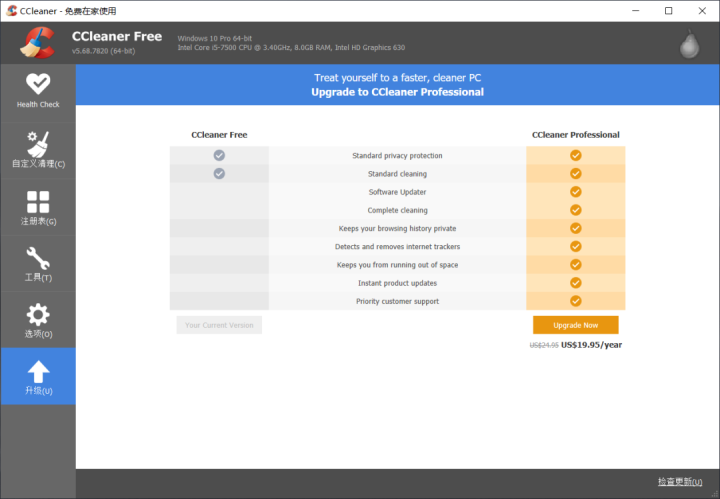Click the CCleaner logo in header
720x499 pixels.
tap(37, 43)
